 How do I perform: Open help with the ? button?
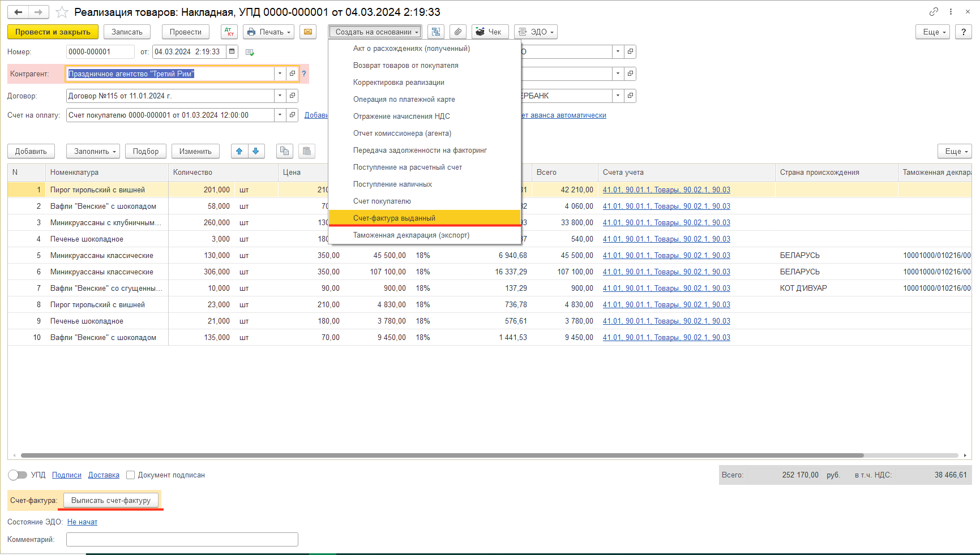pos(964,32)
